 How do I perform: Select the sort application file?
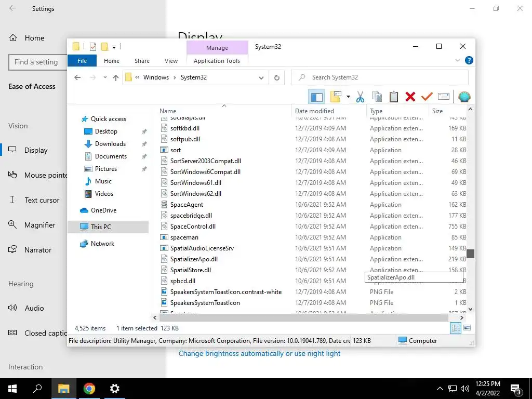176,150
